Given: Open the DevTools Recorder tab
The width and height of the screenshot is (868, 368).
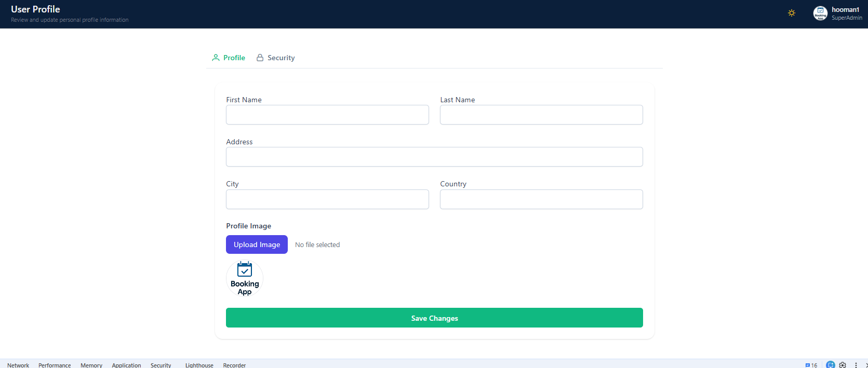Looking at the screenshot, I should tap(234, 365).
